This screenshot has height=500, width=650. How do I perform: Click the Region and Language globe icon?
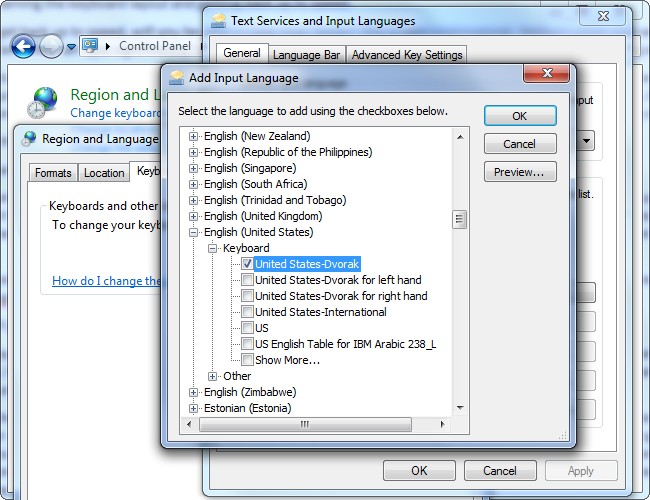tap(42, 102)
